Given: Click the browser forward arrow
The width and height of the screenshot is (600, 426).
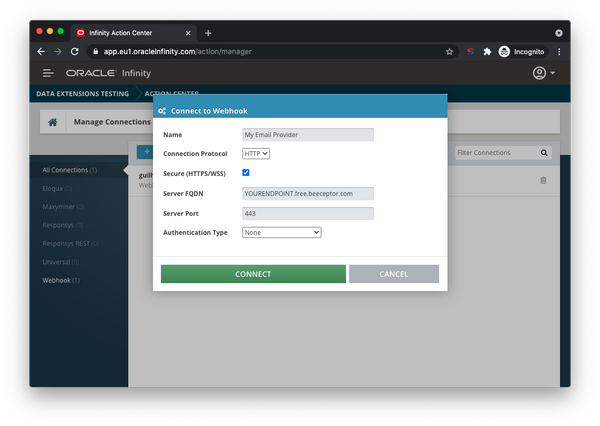Looking at the screenshot, I should click(x=58, y=51).
